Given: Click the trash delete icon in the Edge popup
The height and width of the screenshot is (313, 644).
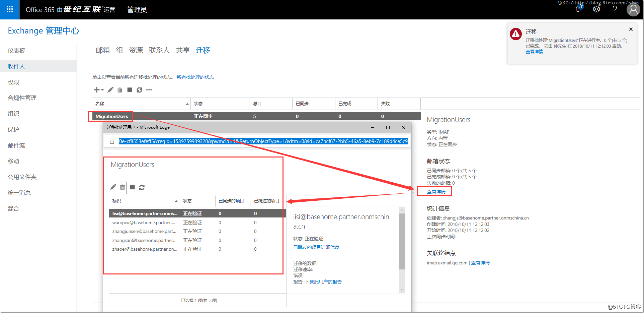Looking at the screenshot, I should 123,187.
